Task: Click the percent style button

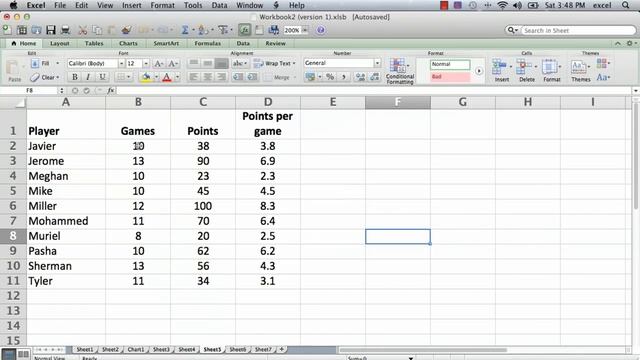Action: coord(330,77)
